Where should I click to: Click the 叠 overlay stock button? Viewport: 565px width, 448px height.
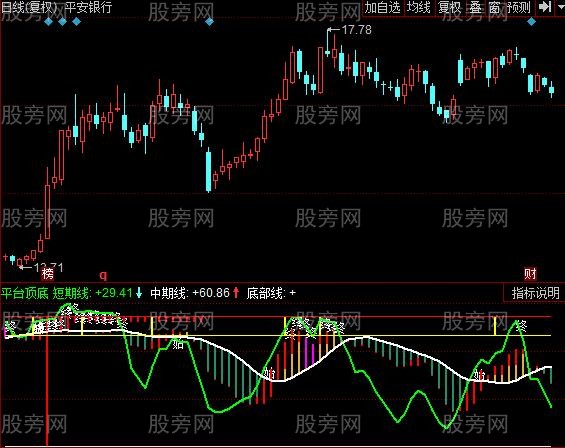point(476,8)
